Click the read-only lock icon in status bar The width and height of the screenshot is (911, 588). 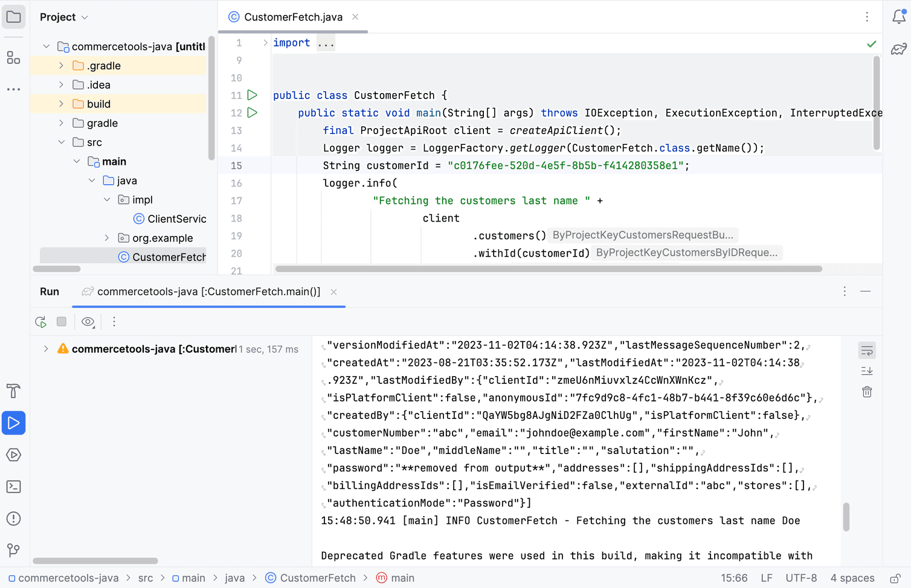(x=895, y=578)
